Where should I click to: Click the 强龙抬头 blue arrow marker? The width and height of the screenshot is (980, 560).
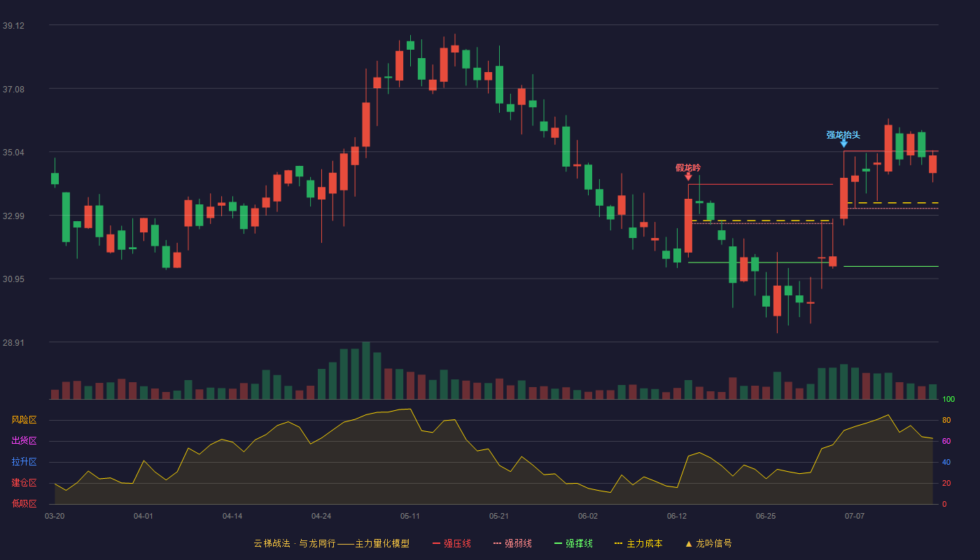coord(843,143)
